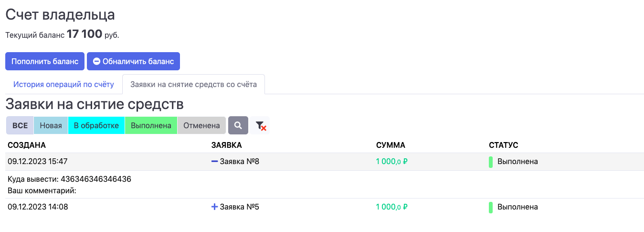Click the minus-circle icon on Обналичить баланс
This screenshot has height=232, width=644.
96,61
